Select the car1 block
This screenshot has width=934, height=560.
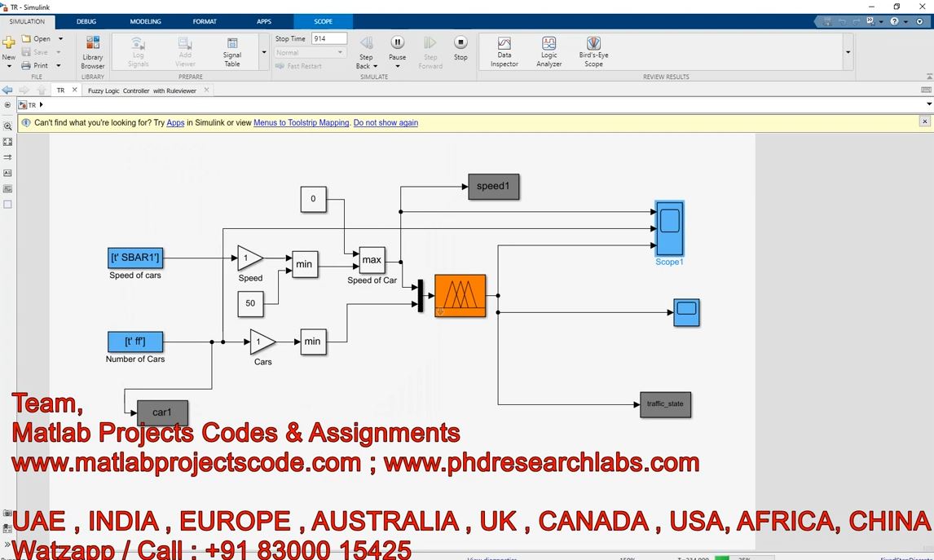[x=163, y=412]
